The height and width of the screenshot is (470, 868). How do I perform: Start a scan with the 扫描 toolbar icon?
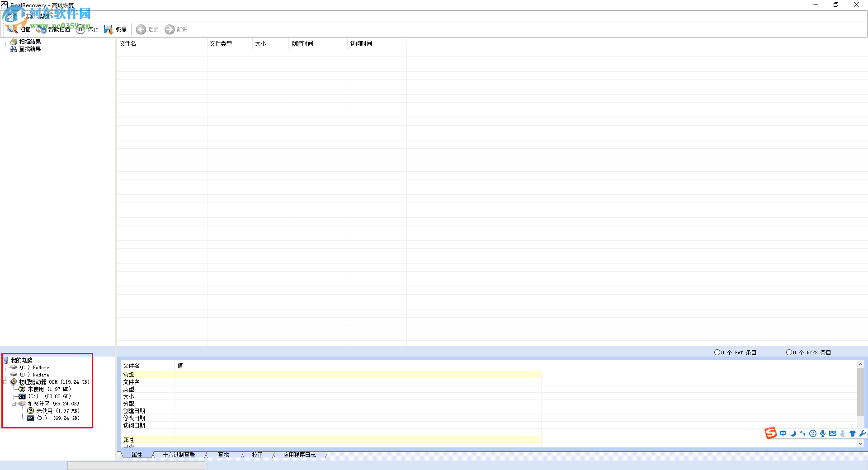(12, 29)
